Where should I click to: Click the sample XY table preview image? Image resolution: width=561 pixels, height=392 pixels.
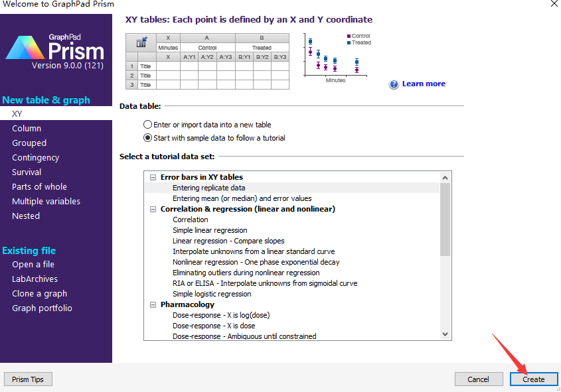[x=207, y=61]
